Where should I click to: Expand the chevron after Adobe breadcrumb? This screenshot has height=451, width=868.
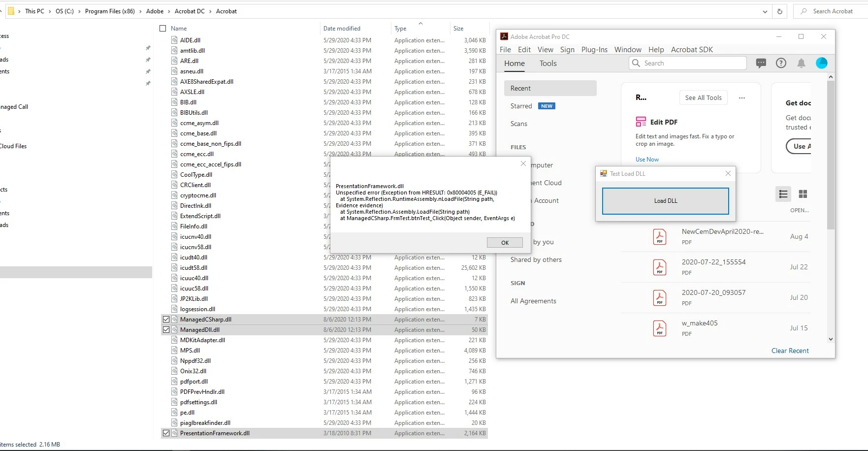tap(169, 11)
